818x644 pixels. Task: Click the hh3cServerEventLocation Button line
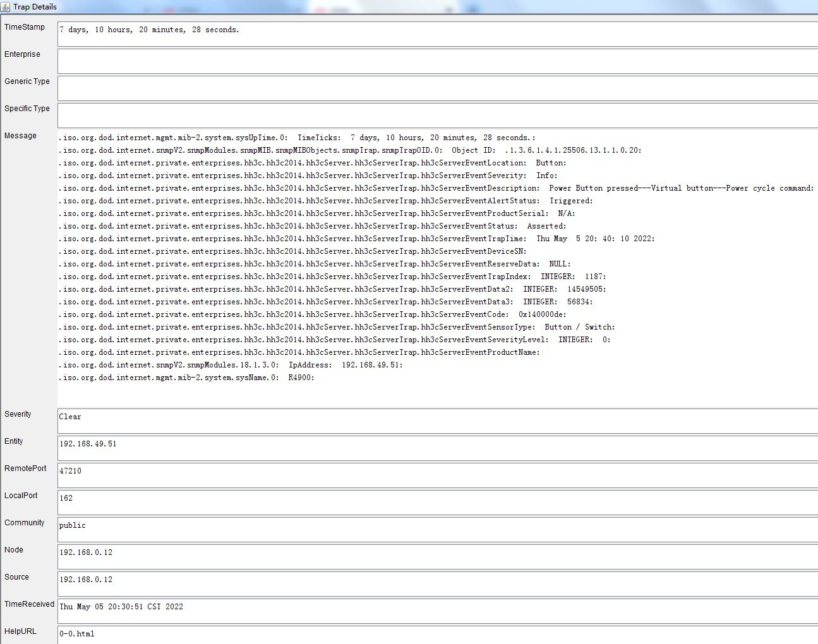(313, 163)
